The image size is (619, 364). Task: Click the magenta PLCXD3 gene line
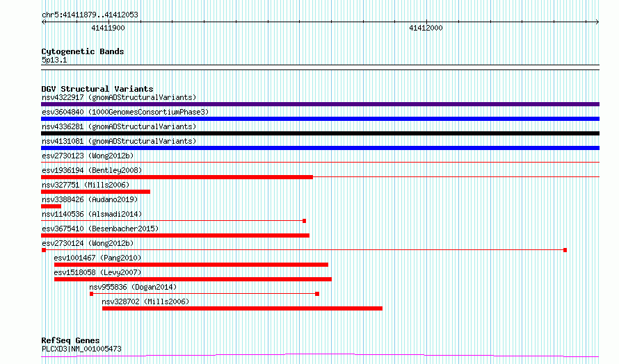pos(320,356)
